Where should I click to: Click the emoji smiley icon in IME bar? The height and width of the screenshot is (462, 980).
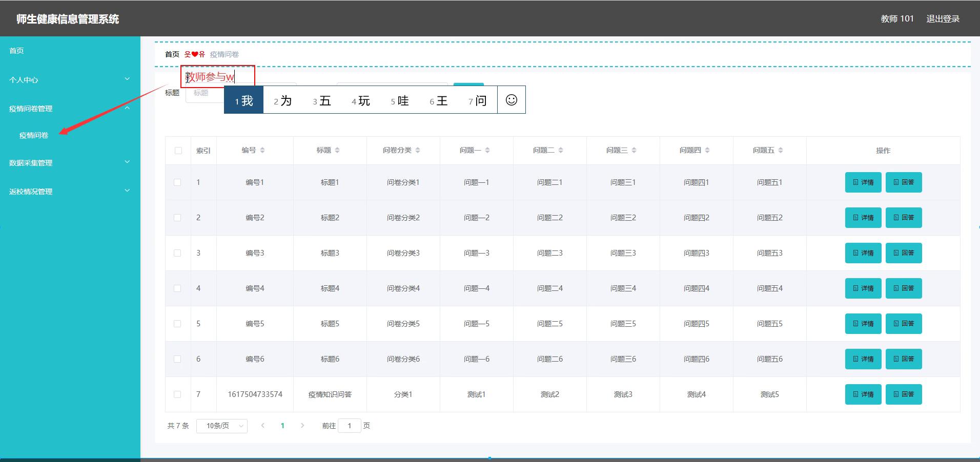point(511,100)
